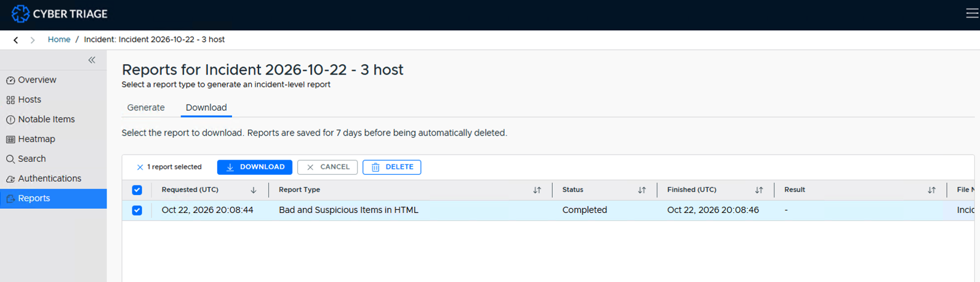The image size is (980, 282).
Task: Go back using the left arrow
Action: pyautogui.click(x=16, y=40)
